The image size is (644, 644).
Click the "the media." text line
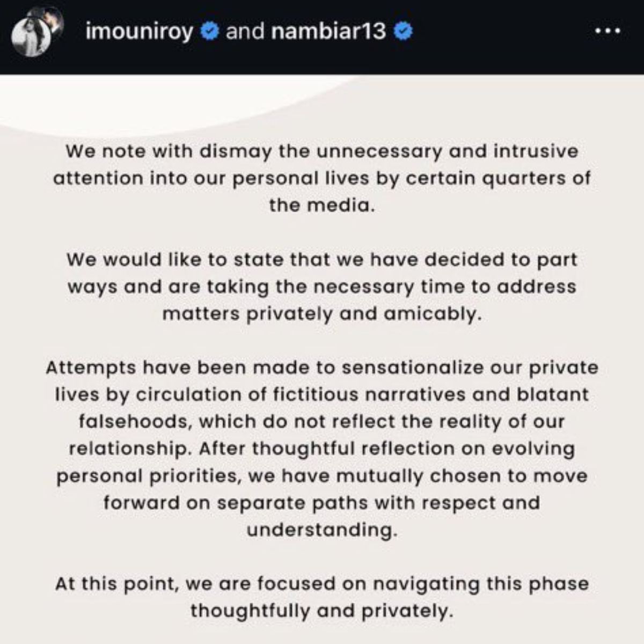click(321, 205)
